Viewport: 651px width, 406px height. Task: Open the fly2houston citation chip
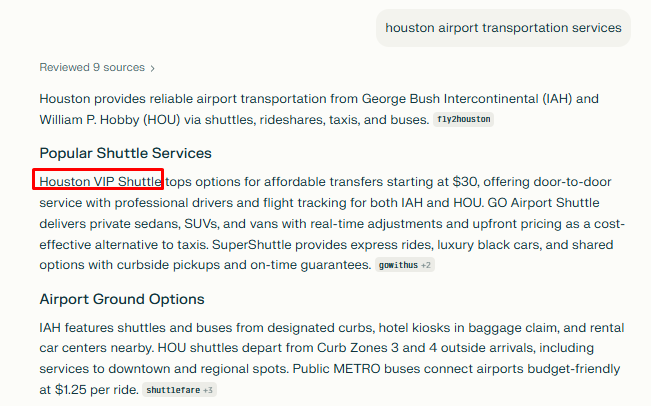464,120
